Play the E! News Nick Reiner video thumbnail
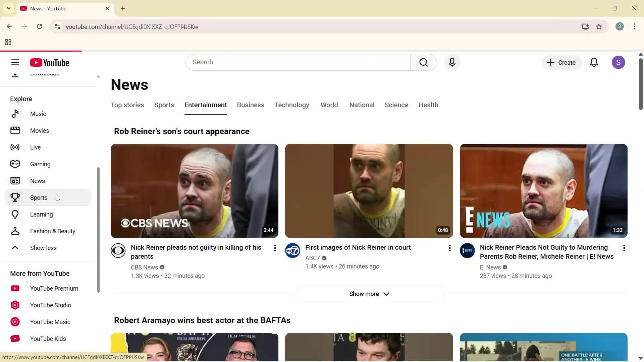The width and height of the screenshot is (644, 362). click(543, 191)
